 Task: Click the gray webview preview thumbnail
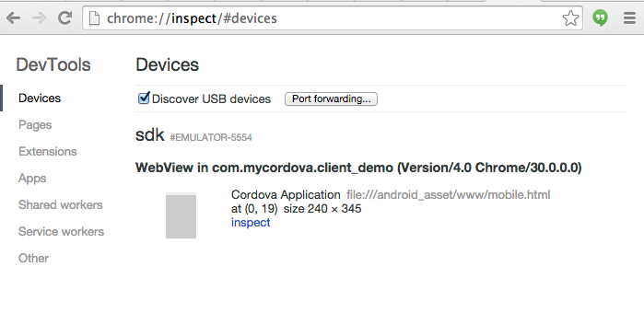pyautogui.click(x=181, y=215)
